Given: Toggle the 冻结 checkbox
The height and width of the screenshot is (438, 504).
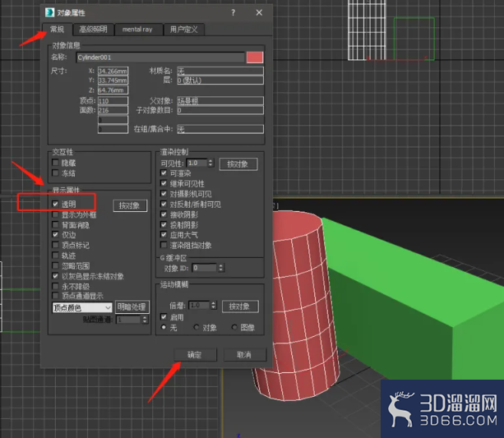Looking at the screenshot, I should click(55, 173).
